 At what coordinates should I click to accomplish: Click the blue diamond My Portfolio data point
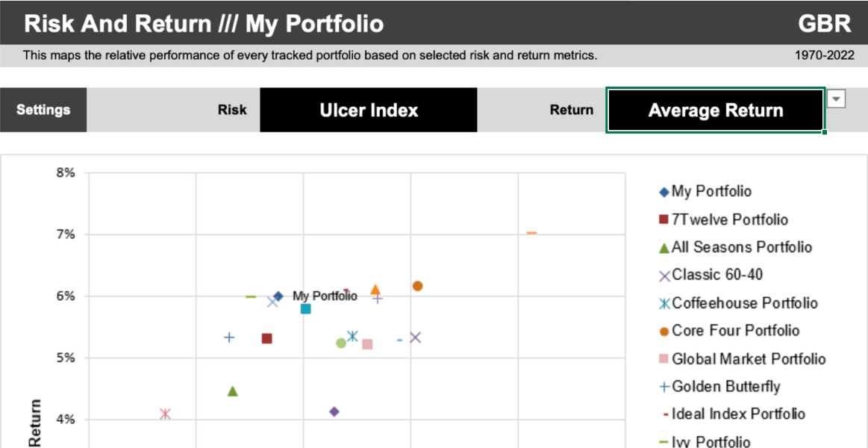pos(278,296)
